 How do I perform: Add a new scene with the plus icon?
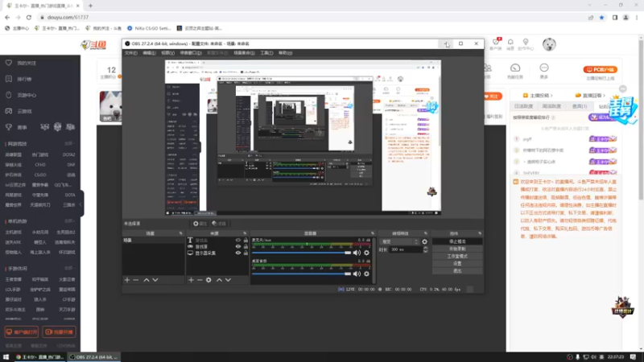point(127,280)
